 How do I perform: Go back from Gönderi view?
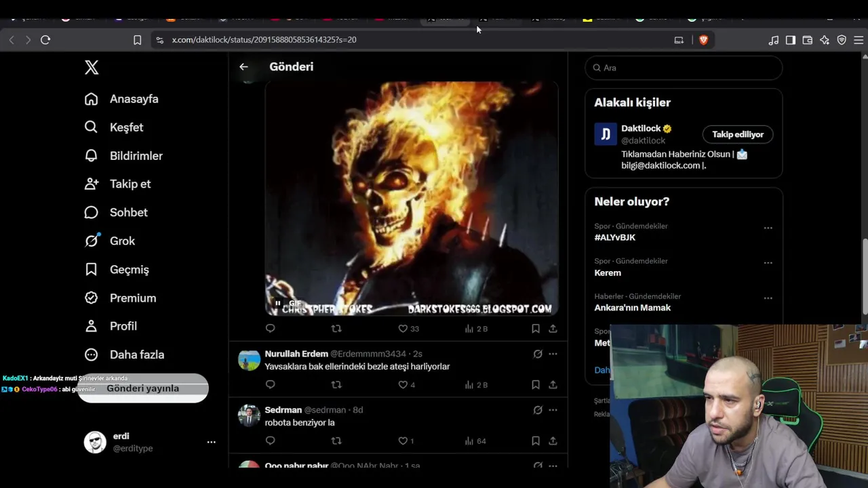tap(243, 66)
